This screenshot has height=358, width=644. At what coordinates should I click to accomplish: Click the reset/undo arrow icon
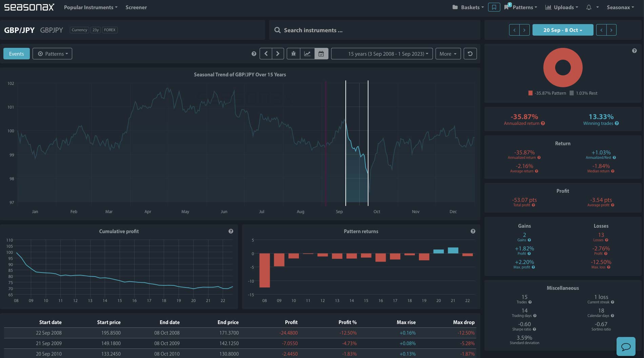470,54
